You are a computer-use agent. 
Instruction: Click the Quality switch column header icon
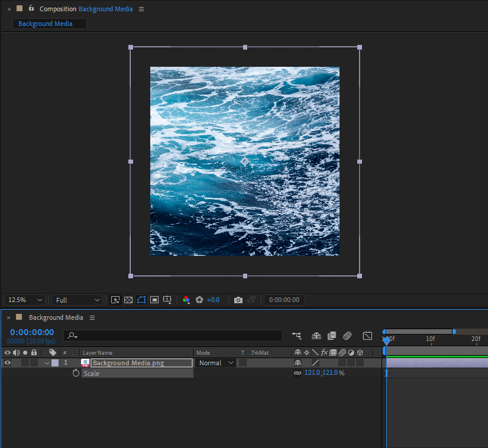(x=315, y=353)
